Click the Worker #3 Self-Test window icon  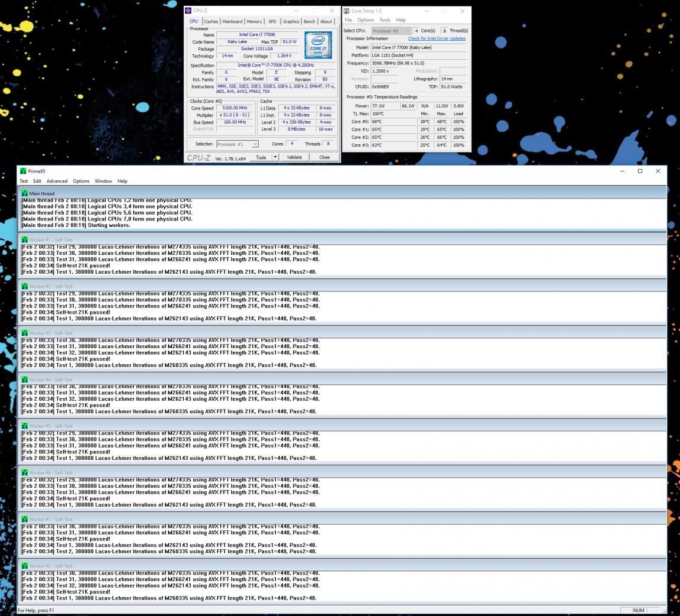pyautogui.click(x=25, y=333)
